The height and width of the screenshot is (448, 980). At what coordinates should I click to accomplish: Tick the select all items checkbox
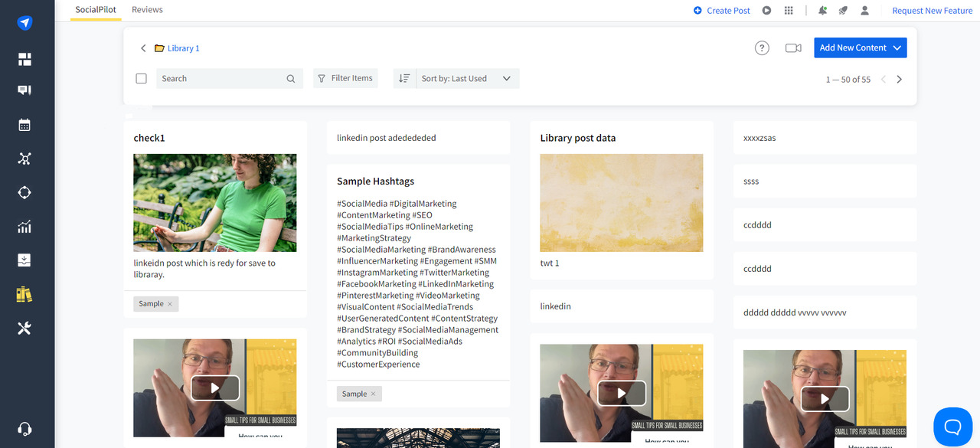click(x=141, y=78)
